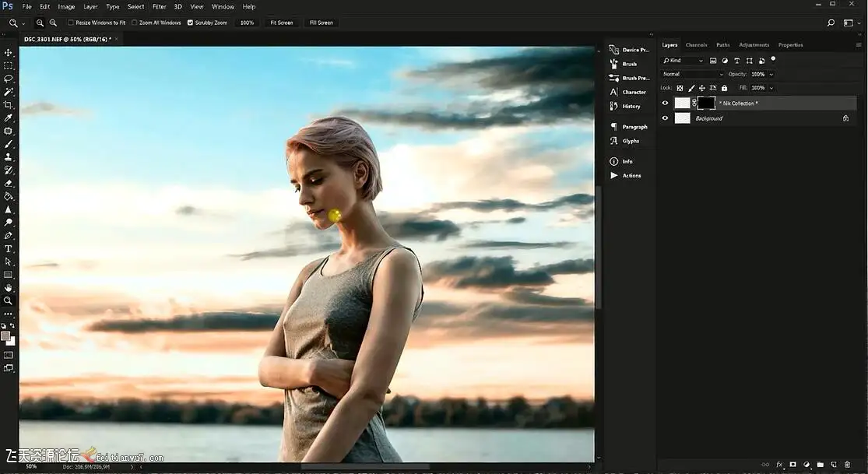Uncheck the Scrubby Zoom option

pos(190,23)
